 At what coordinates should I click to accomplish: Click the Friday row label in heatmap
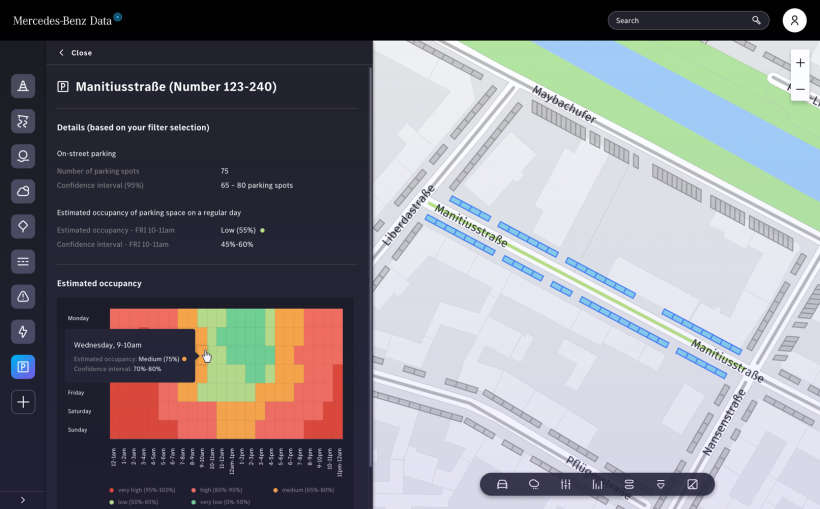(76, 392)
